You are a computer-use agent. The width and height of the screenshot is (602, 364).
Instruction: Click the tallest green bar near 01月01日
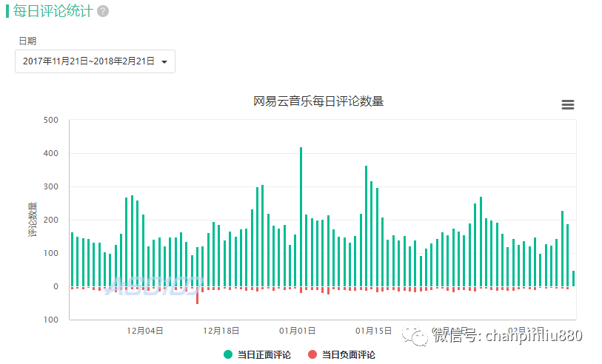[301, 217]
